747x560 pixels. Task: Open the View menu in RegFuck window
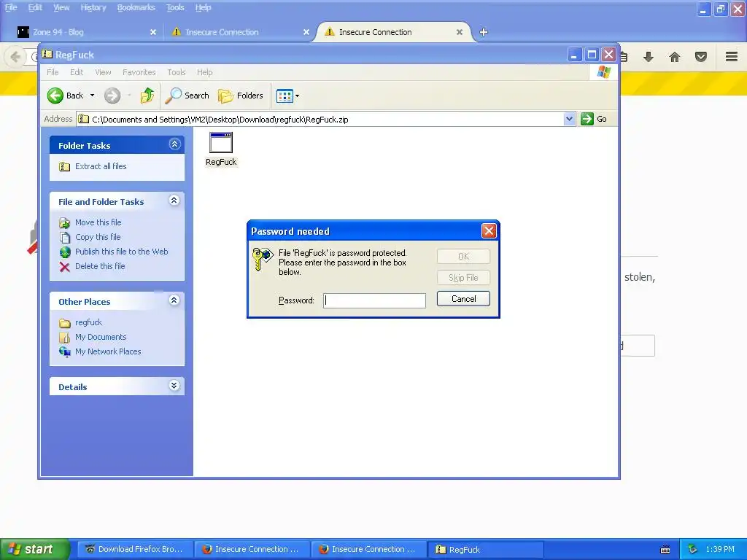tap(103, 72)
